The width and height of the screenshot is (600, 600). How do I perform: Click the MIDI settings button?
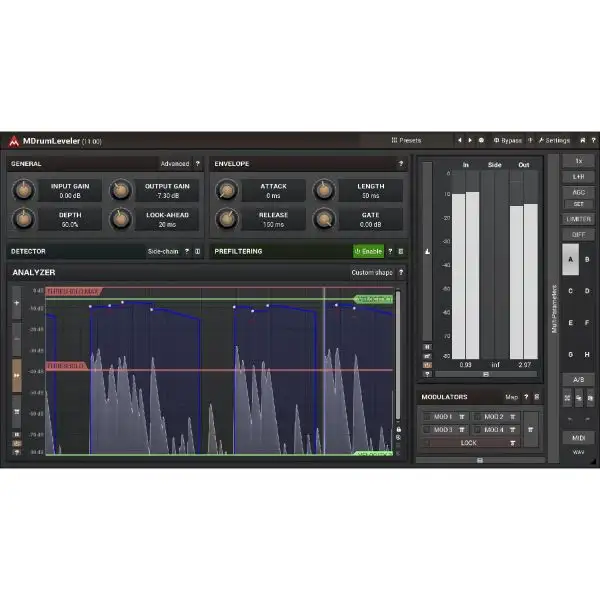[578, 438]
